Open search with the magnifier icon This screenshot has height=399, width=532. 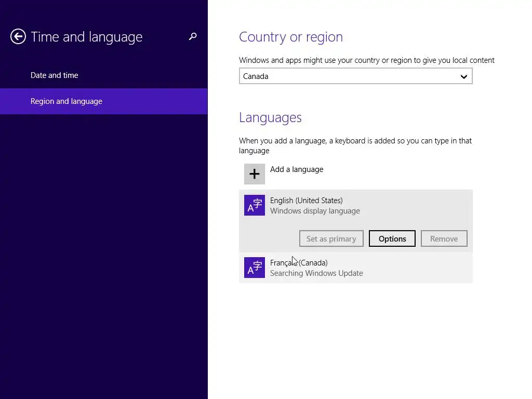tap(193, 36)
